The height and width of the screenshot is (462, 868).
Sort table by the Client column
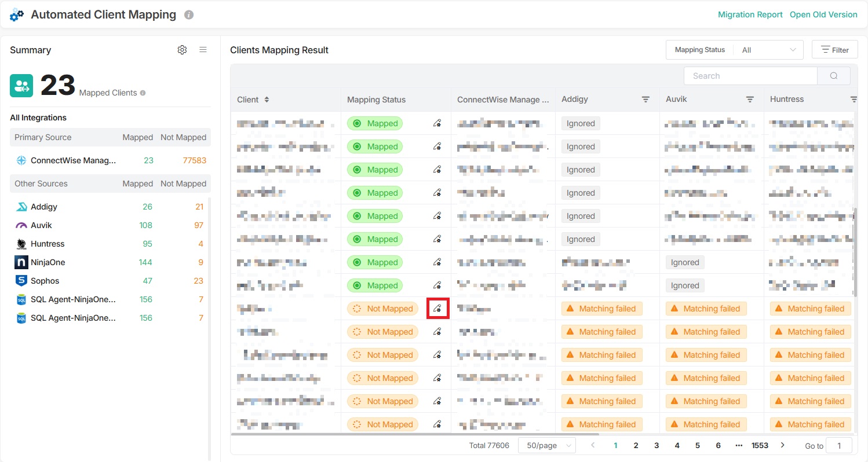point(267,100)
